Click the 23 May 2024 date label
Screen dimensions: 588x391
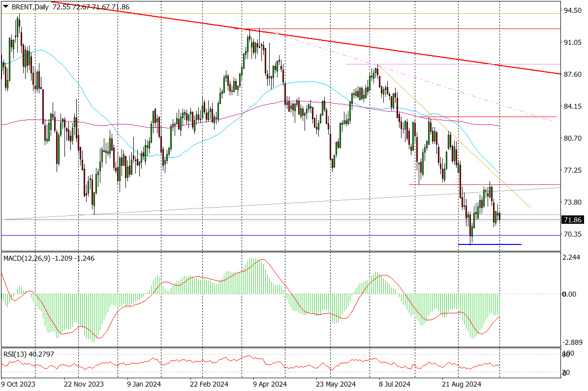coord(336,384)
